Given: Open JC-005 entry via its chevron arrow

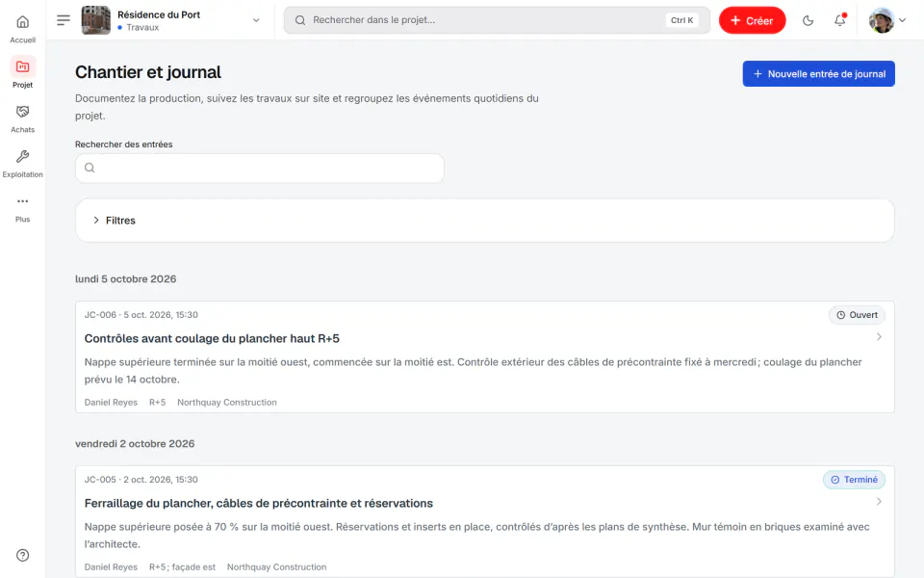Looking at the screenshot, I should tap(879, 501).
